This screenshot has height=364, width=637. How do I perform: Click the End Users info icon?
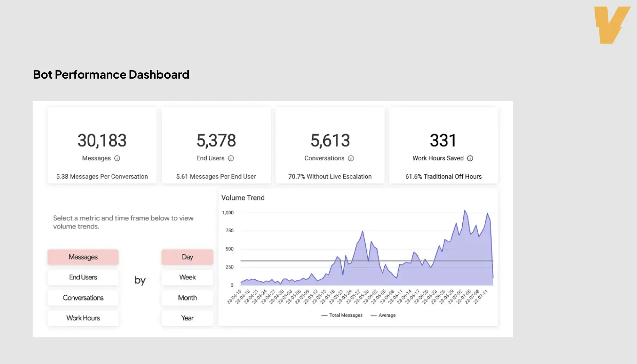click(231, 158)
